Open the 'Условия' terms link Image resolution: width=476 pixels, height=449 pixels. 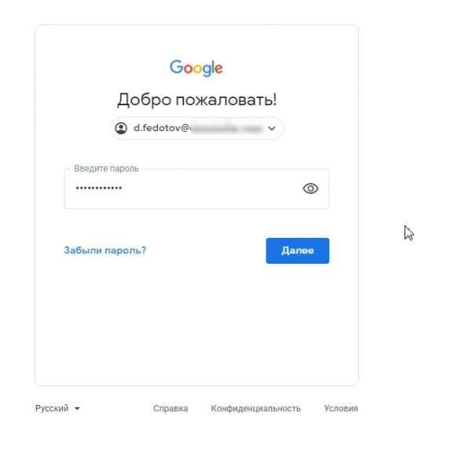tap(341, 408)
